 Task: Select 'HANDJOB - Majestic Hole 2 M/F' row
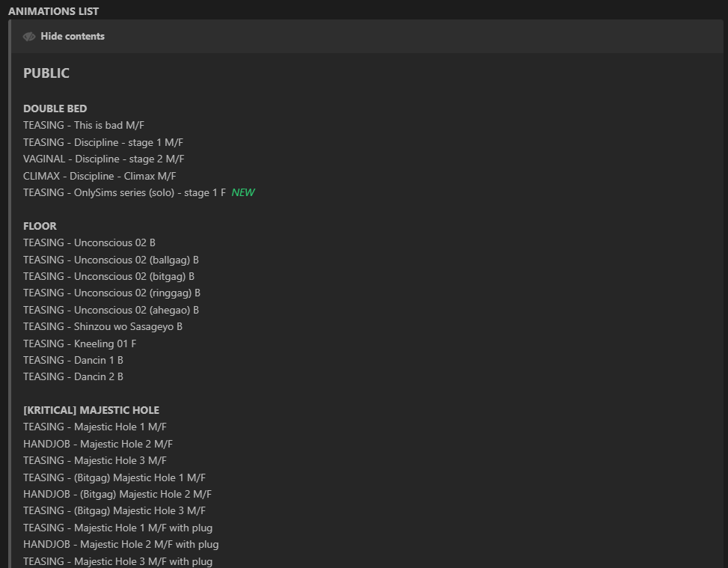(x=98, y=444)
